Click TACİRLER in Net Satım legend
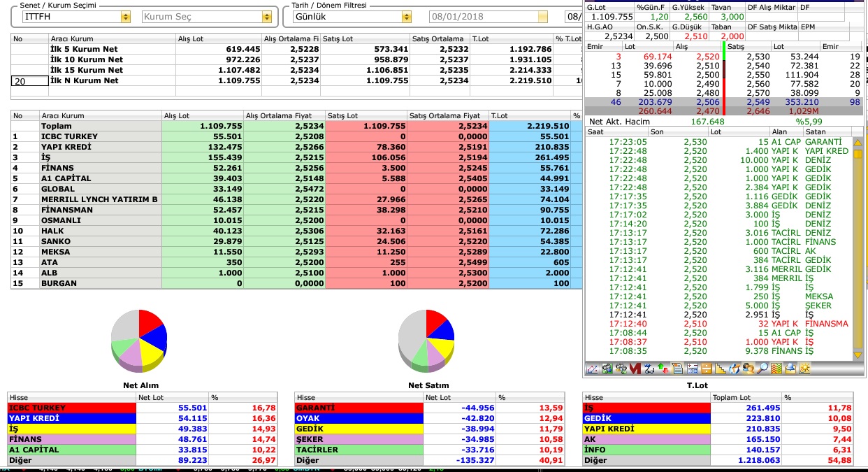This screenshot has width=868, height=472. [359, 450]
